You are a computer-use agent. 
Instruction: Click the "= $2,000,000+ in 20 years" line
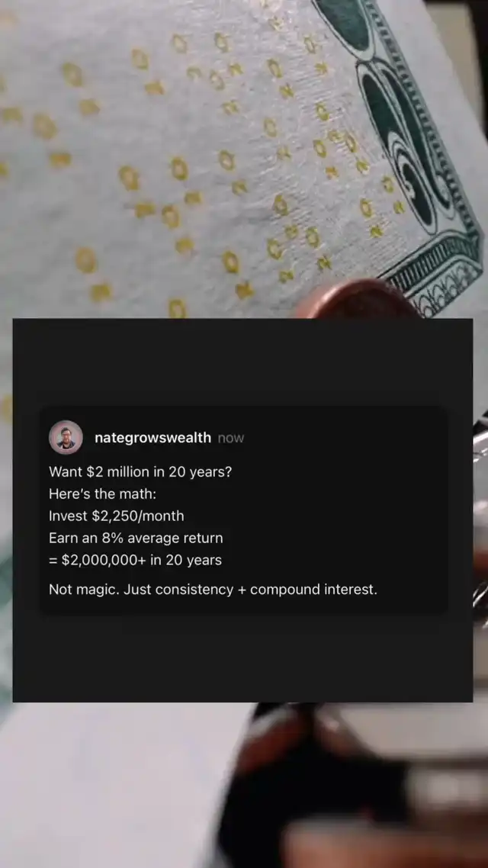(135, 560)
